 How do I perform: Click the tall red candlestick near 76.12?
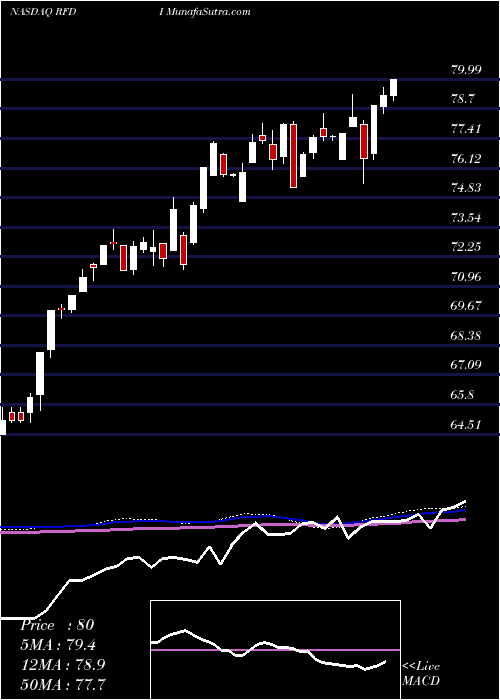click(x=293, y=156)
